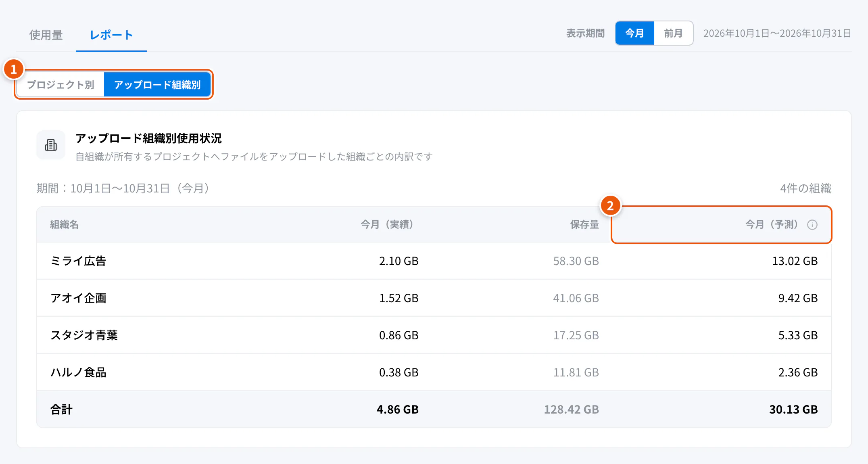Switch display period to 前月

click(x=673, y=33)
